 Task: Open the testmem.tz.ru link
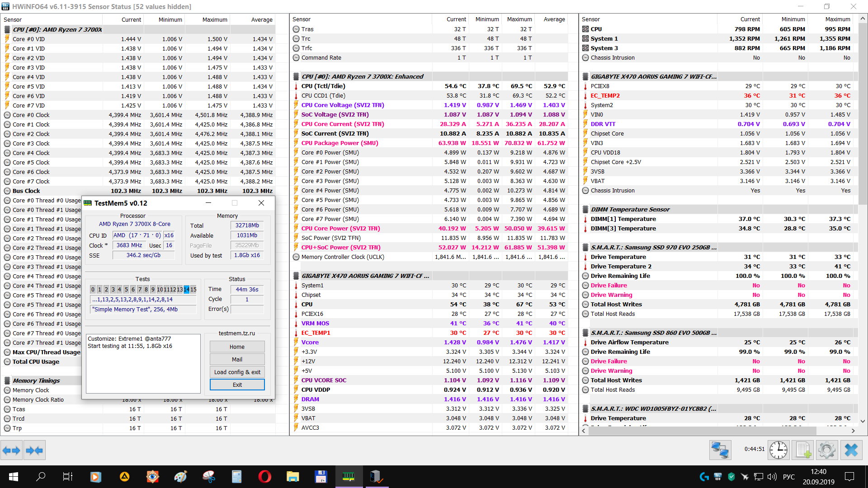click(x=237, y=333)
